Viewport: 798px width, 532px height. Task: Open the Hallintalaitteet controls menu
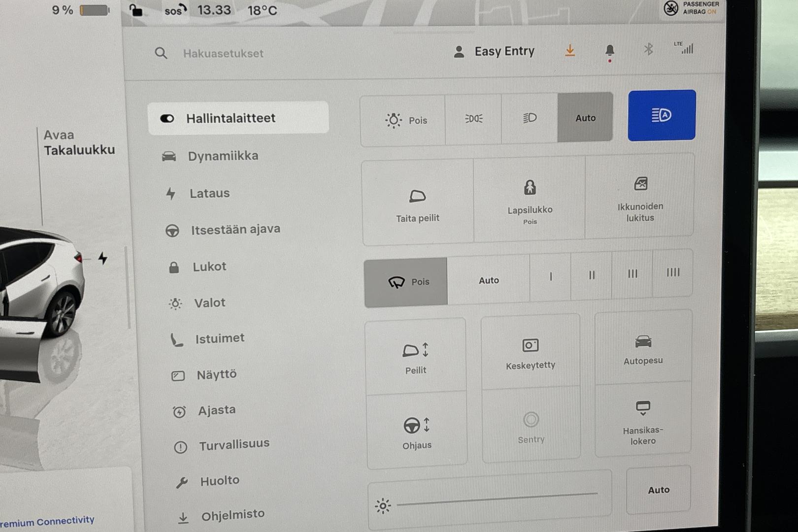[238, 118]
